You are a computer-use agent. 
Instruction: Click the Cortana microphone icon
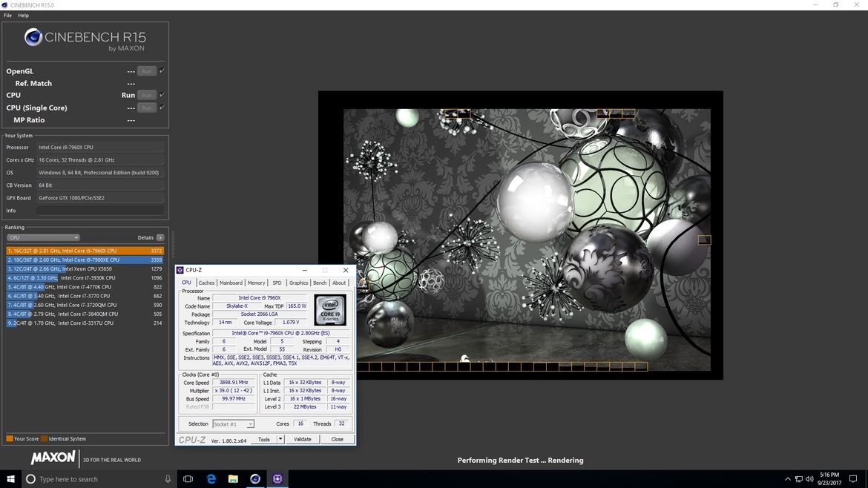pos(168,479)
